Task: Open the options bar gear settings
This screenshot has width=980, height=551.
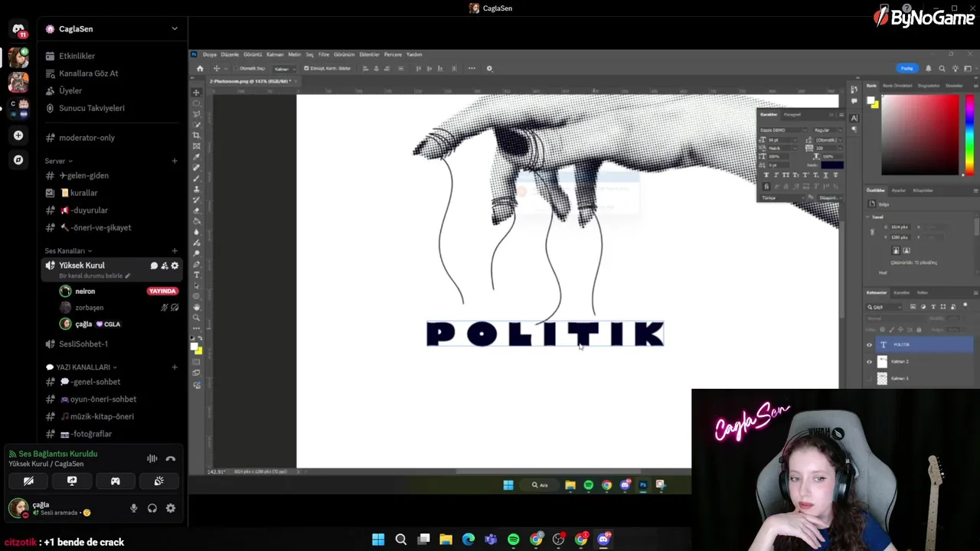Action: (x=490, y=68)
